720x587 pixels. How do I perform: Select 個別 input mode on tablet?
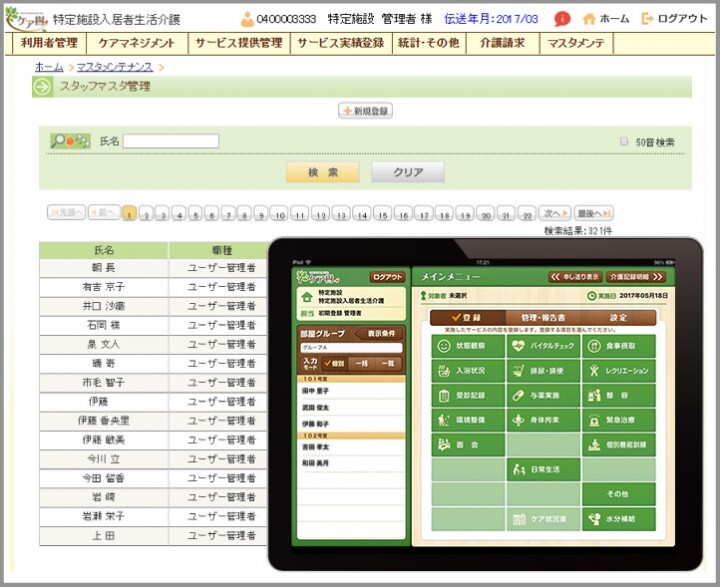click(335, 363)
